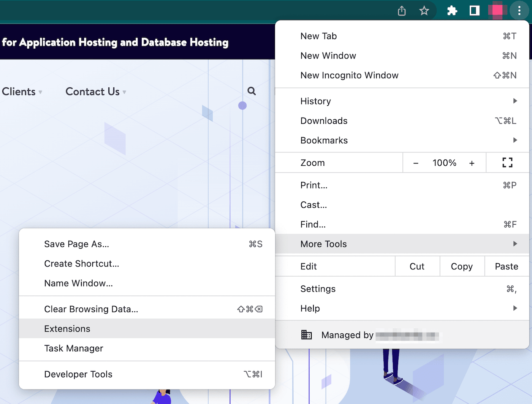Increase zoom with the plus button
The image size is (532, 404).
pos(472,163)
